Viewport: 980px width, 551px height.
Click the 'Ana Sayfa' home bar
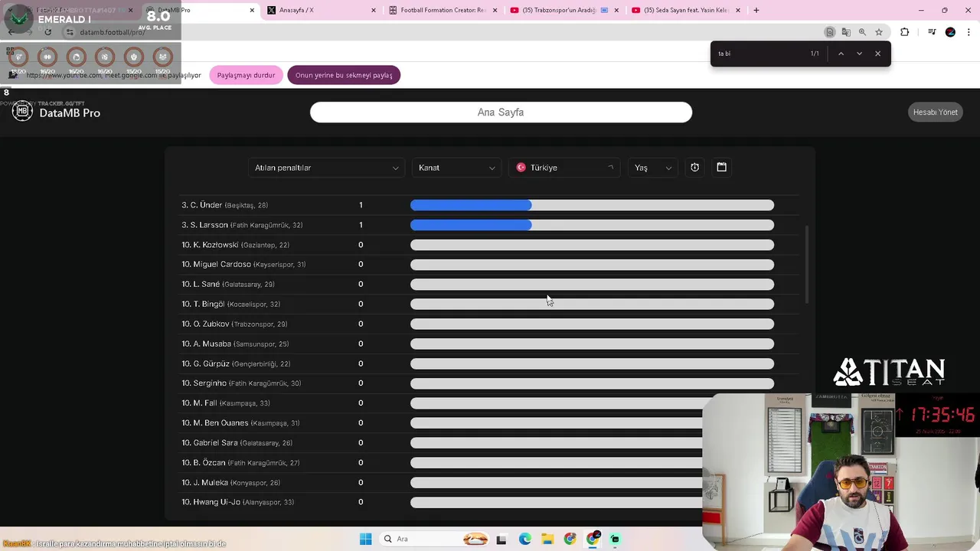click(501, 112)
